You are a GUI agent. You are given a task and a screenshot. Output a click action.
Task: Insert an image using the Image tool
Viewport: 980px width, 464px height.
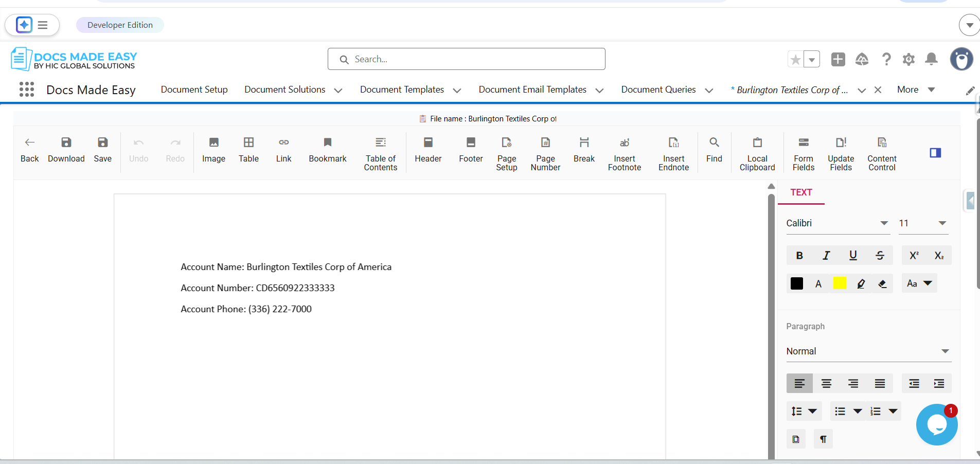point(213,149)
